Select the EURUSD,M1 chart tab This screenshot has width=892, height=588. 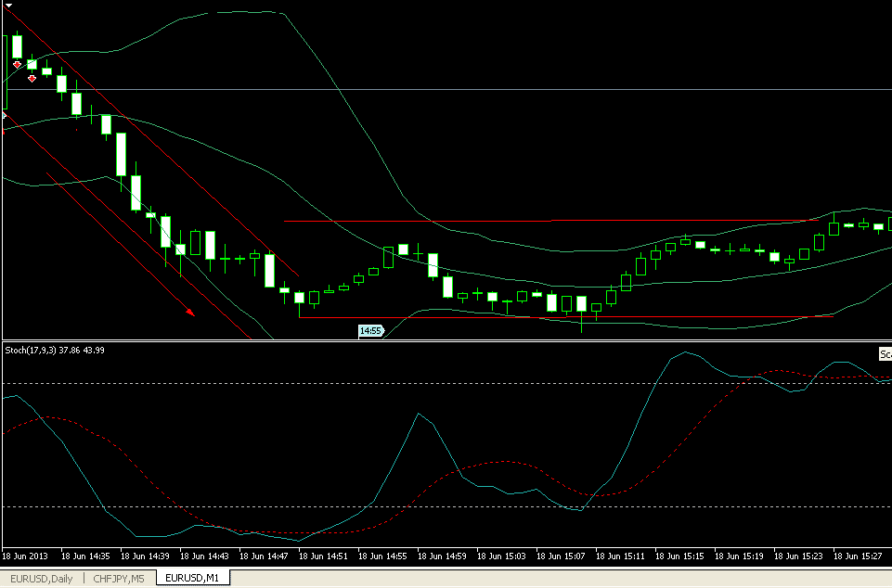coord(192,579)
